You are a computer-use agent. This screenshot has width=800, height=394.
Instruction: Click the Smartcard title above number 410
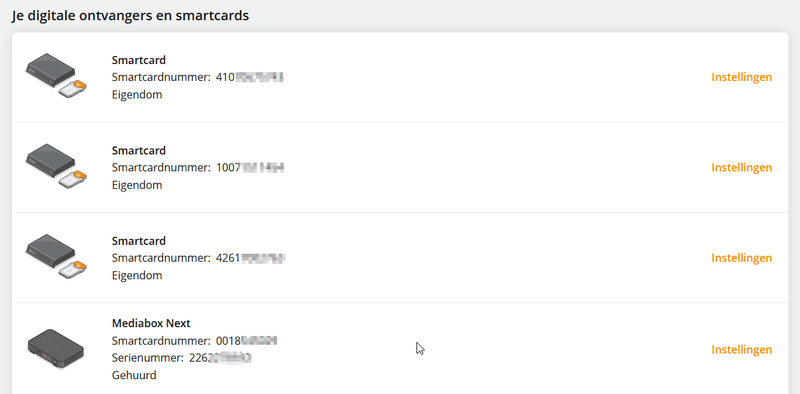coord(139,60)
